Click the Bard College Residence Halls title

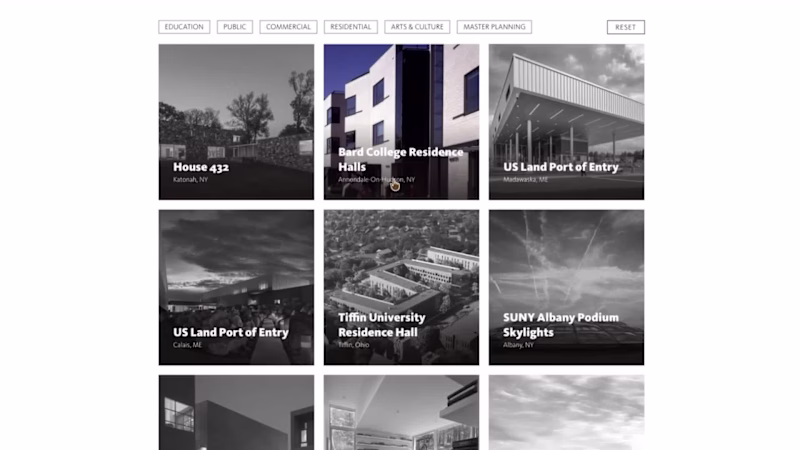tap(401, 160)
